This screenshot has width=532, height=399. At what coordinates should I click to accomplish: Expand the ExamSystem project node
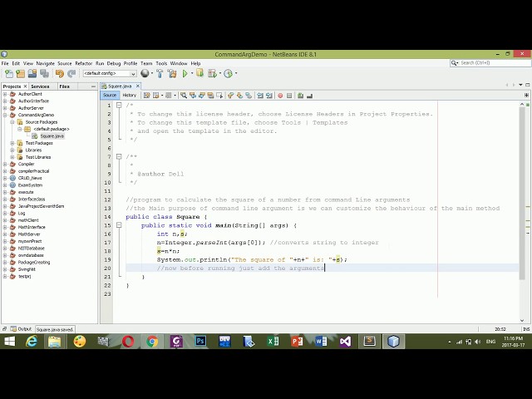(5, 185)
